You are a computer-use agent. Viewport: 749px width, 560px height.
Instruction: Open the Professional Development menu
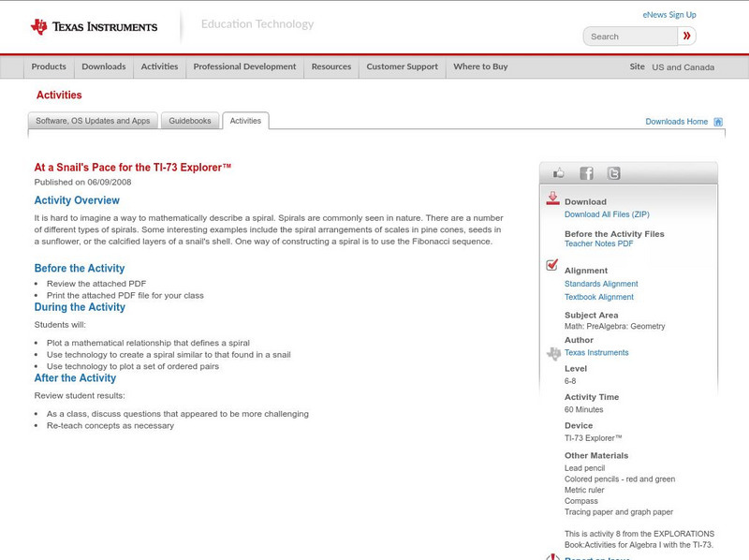click(244, 66)
